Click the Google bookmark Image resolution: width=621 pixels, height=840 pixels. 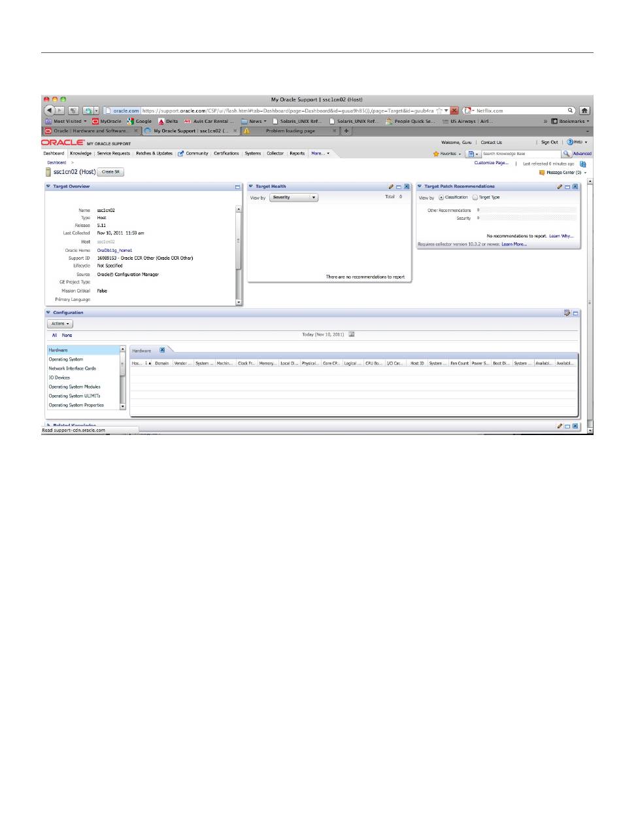click(139, 121)
